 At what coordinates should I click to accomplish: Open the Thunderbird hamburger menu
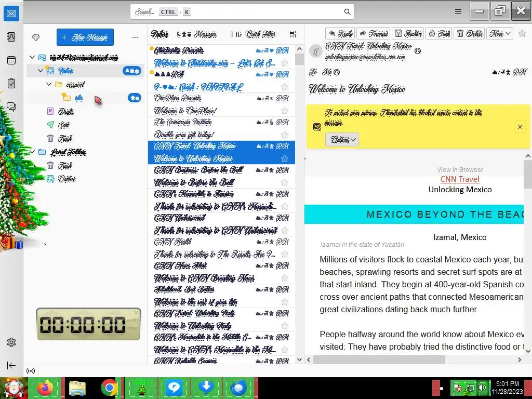(458, 12)
